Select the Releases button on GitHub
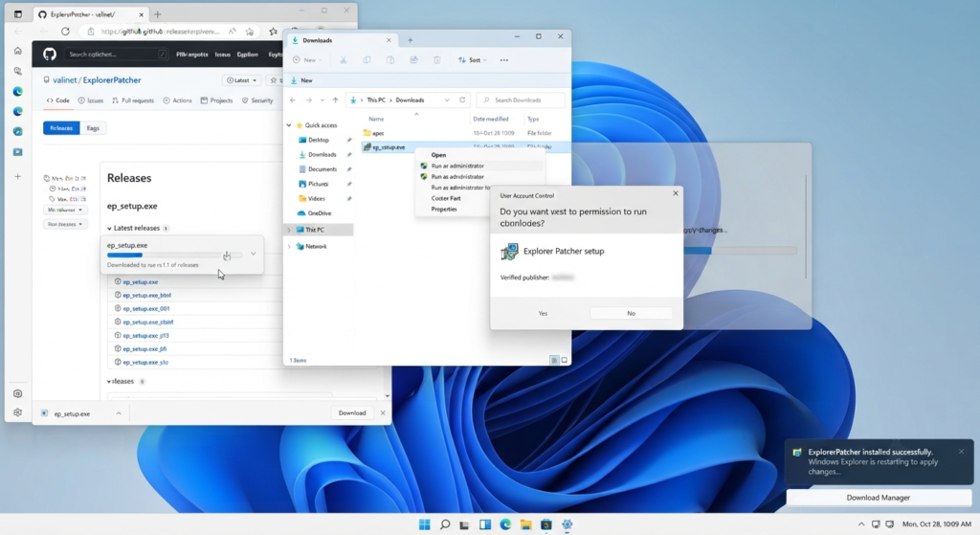 (x=61, y=128)
